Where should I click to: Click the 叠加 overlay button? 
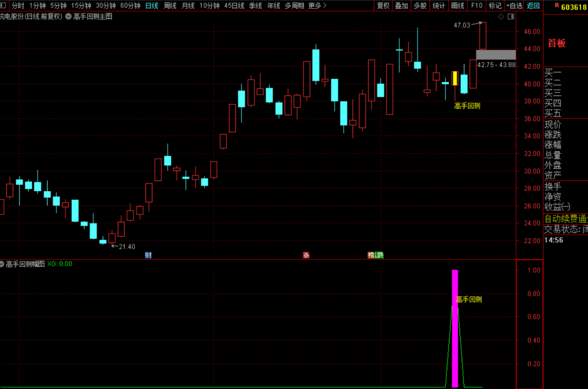pos(401,6)
